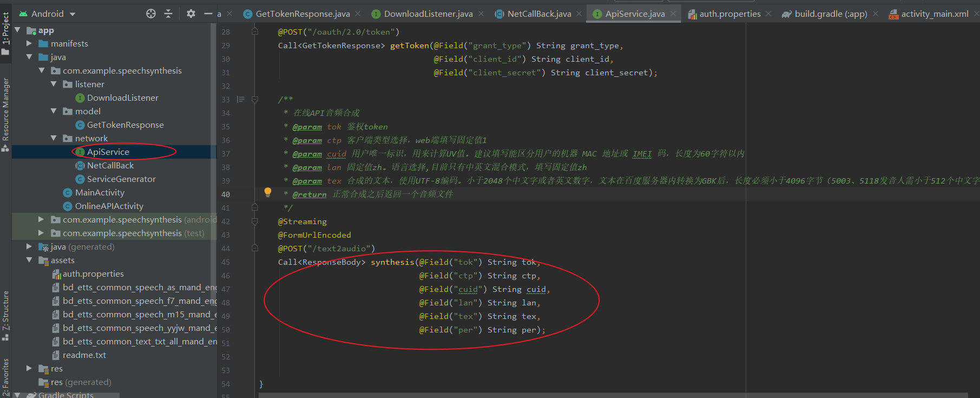Open the 1: Project tool window
The image size is (980, 398).
pyautogui.click(x=5, y=32)
